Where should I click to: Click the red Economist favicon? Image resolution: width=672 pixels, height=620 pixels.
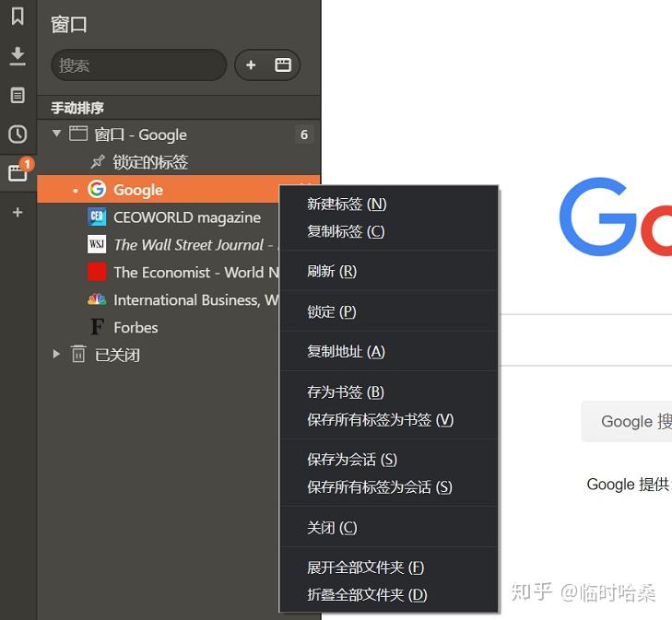(x=97, y=272)
